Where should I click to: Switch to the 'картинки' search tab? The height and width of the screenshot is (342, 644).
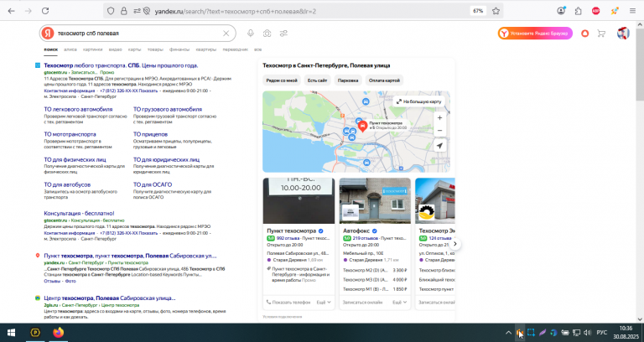click(x=92, y=49)
